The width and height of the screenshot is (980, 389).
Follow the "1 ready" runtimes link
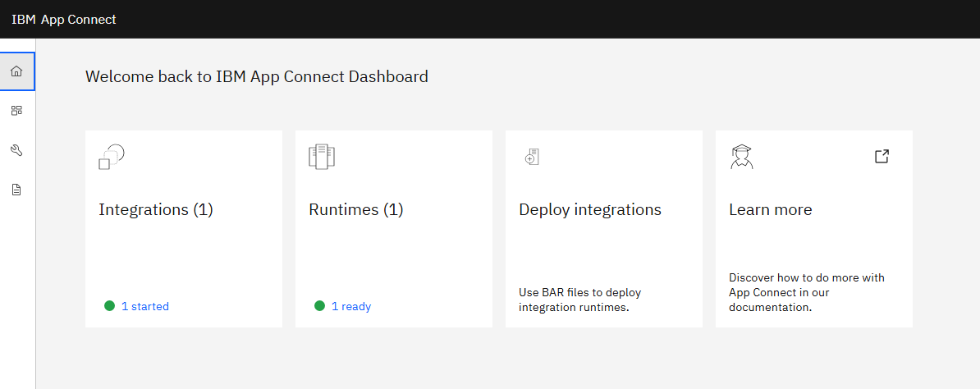(x=351, y=306)
